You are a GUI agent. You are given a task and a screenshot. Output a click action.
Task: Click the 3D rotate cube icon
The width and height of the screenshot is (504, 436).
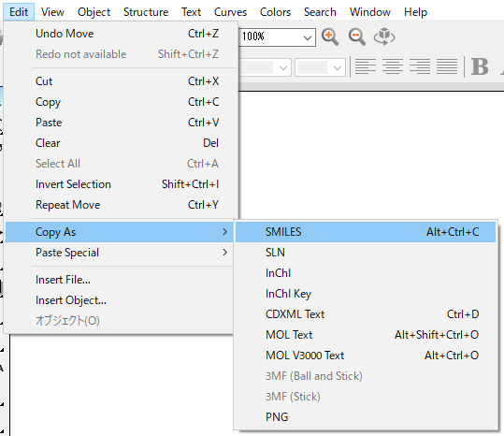(384, 36)
